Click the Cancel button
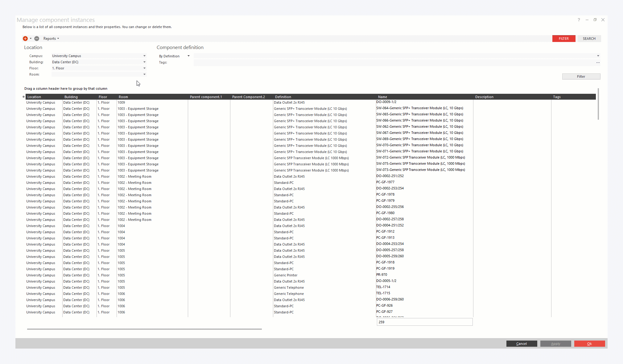Screen dimensions: 623x364 [522, 344]
